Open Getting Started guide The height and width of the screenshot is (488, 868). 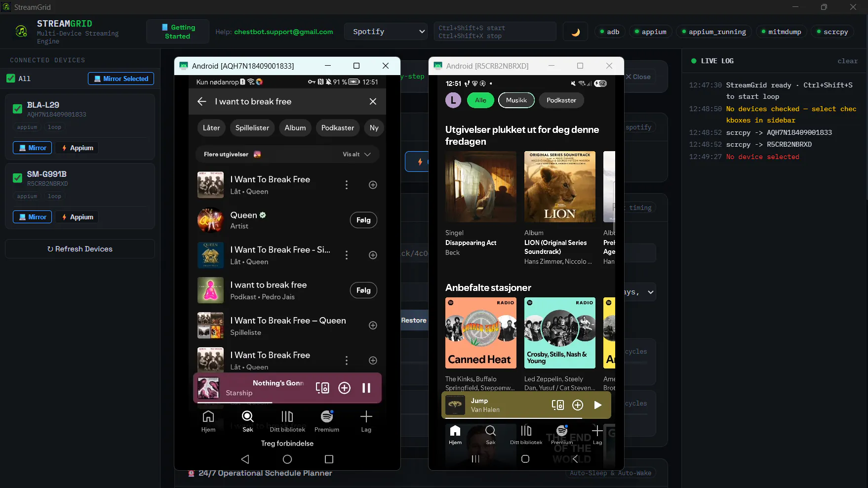click(178, 32)
